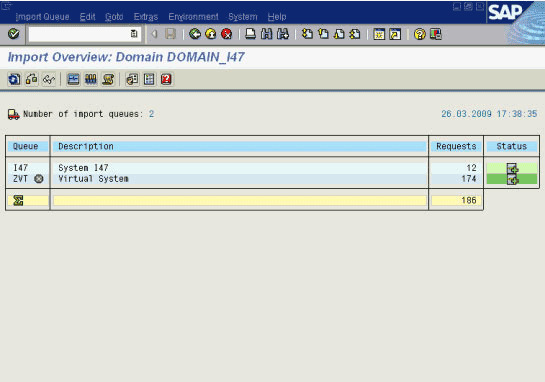Click the Create New Session icon

pyautogui.click(x=379, y=34)
